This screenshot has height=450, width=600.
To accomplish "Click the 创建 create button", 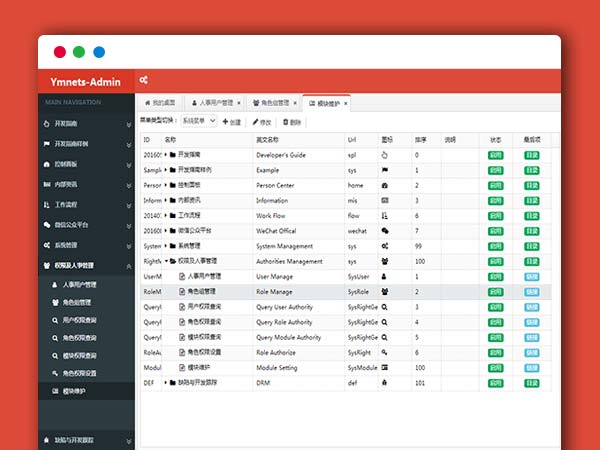I will [232, 121].
